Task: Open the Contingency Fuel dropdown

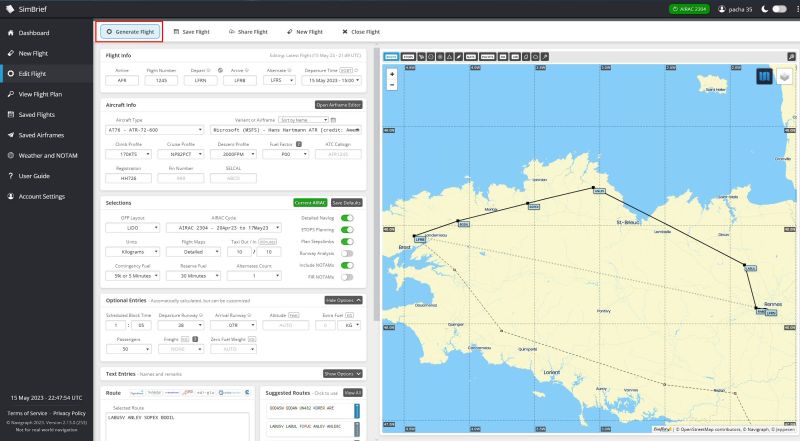Action: (x=133, y=276)
